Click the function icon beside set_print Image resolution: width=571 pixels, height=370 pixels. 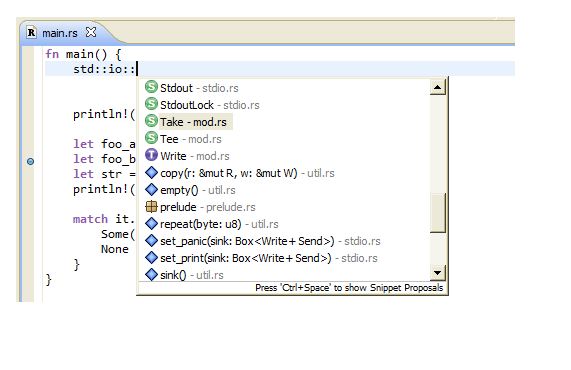tap(151, 257)
